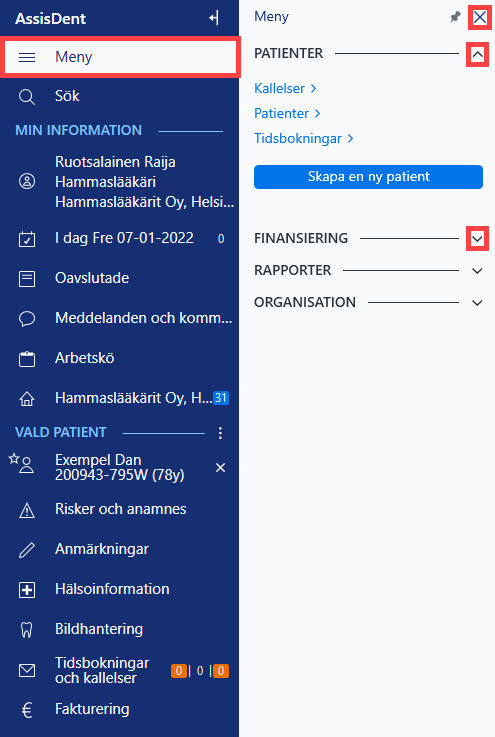Open Meddelanden och kommentarer speech bubble
Screen dimensions: 495x737
pos(119,318)
